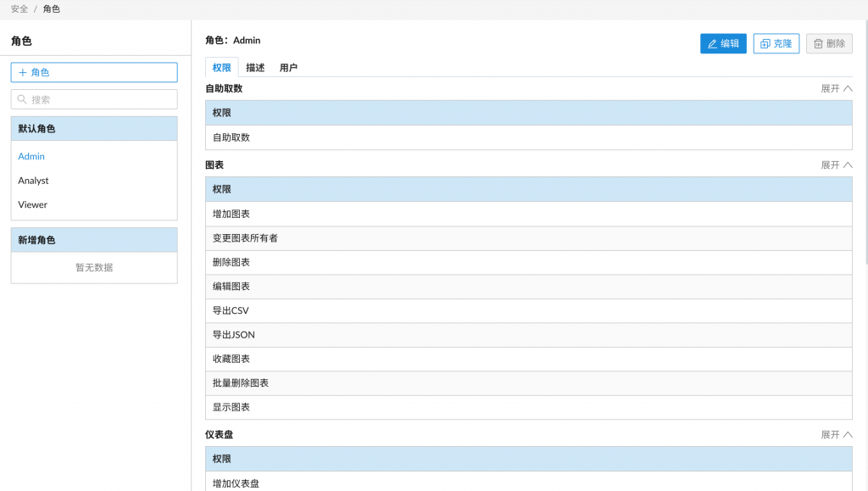Open the 用户 tab

(288, 68)
